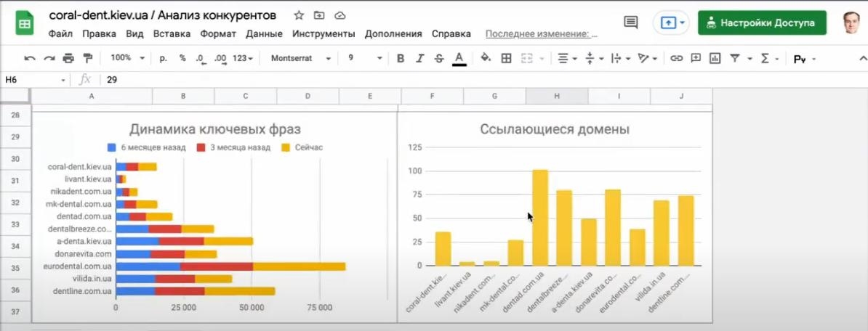
Task: Format as percent
Action: pos(182,58)
